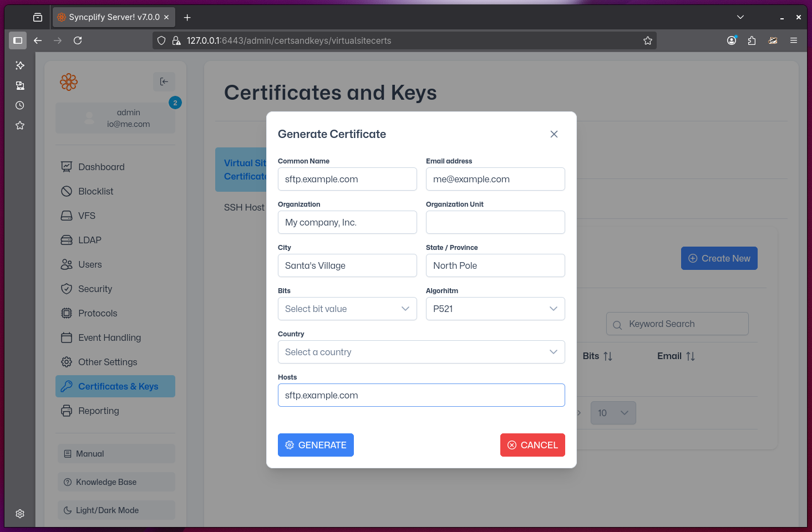Viewport: 812px width, 532px height.
Task: Open the notification badge showing 2
Action: 175,103
